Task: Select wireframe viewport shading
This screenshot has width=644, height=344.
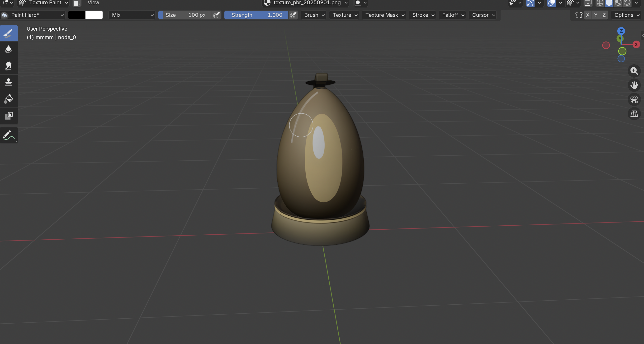Action: 600,3
